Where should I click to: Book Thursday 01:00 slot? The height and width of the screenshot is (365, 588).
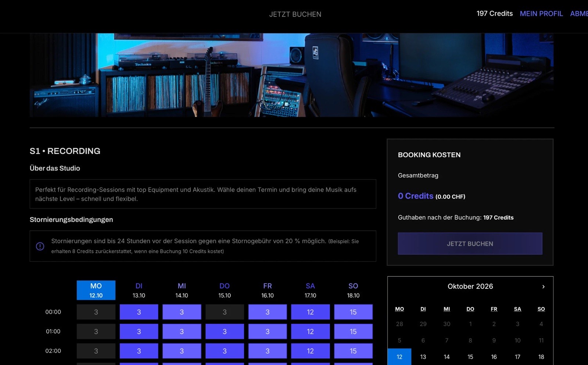pyautogui.click(x=225, y=332)
